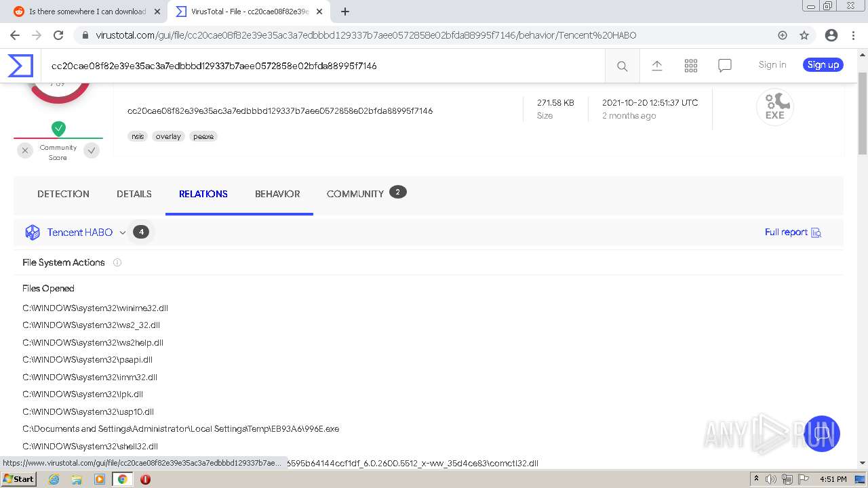Screen dimensions: 868x488
Task: Close the Reddit browser tab
Action: 157,12
